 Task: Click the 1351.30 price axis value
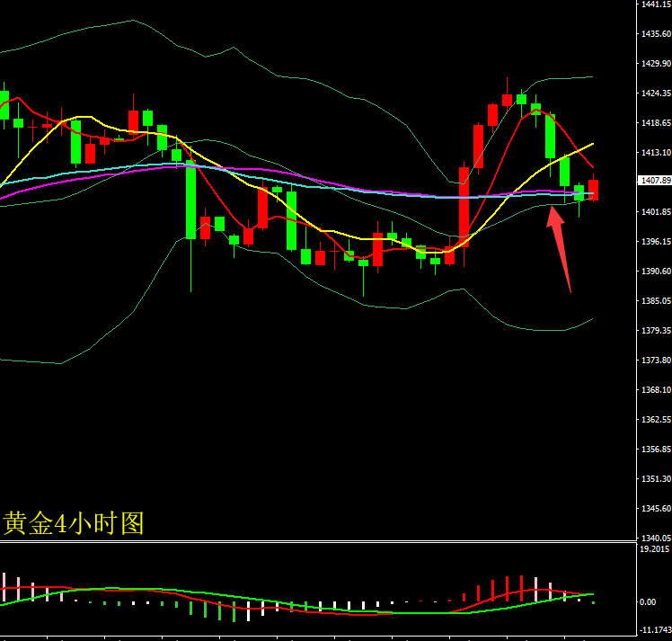click(x=656, y=479)
